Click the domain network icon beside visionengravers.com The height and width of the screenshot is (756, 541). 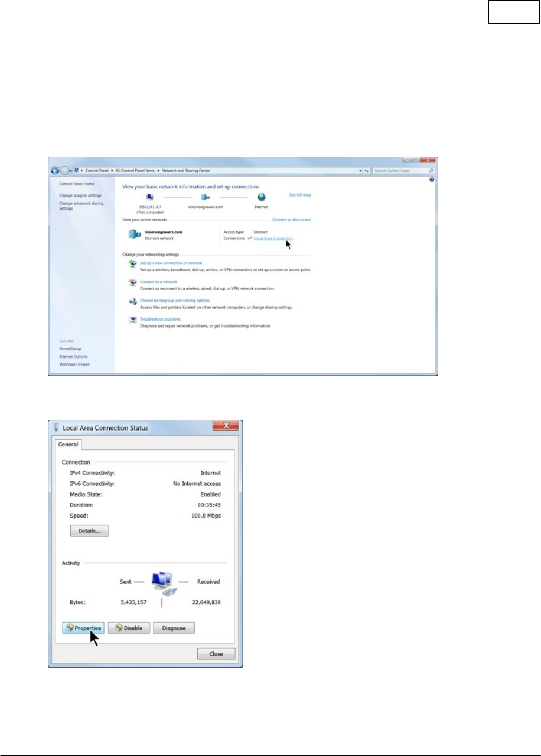pos(134,234)
